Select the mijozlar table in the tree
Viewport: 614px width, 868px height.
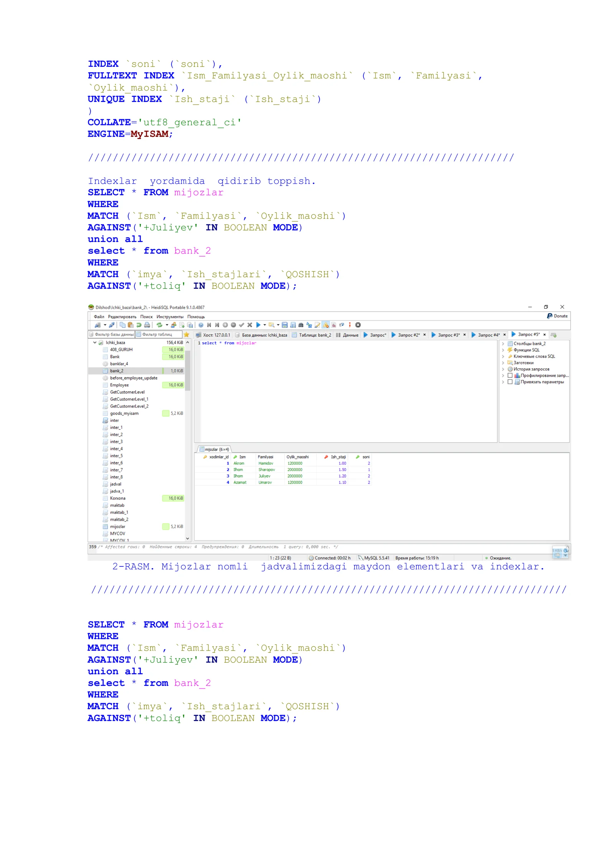pos(117,527)
